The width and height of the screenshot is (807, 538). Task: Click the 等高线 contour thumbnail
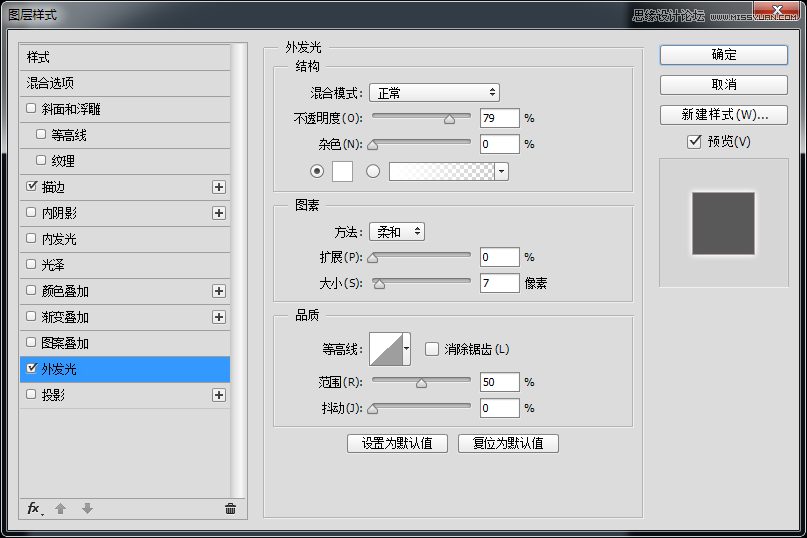point(386,349)
